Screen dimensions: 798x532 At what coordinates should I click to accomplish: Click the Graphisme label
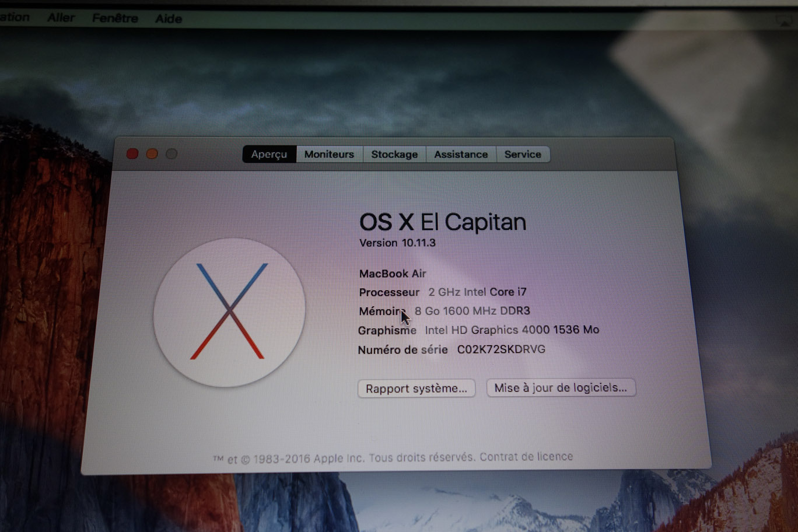tap(387, 331)
